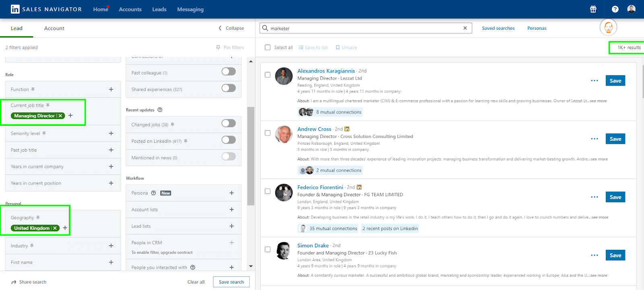Toggle Past colleague switch

coord(229,72)
